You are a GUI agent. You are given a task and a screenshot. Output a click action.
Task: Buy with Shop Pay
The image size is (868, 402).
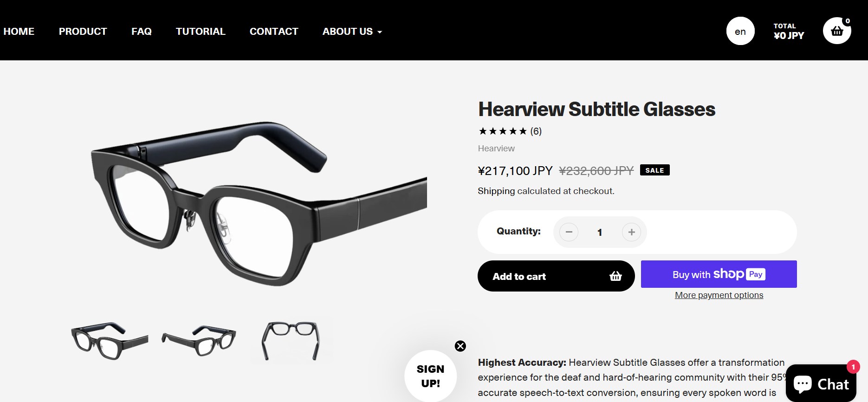(x=719, y=274)
